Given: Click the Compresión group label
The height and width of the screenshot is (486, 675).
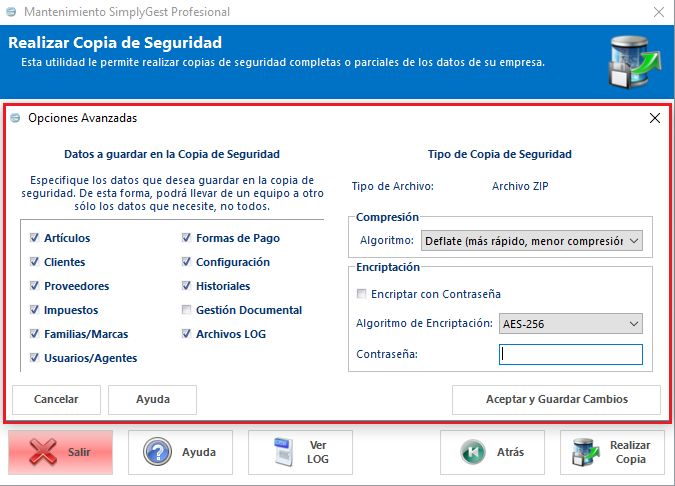Looking at the screenshot, I should pos(387,217).
